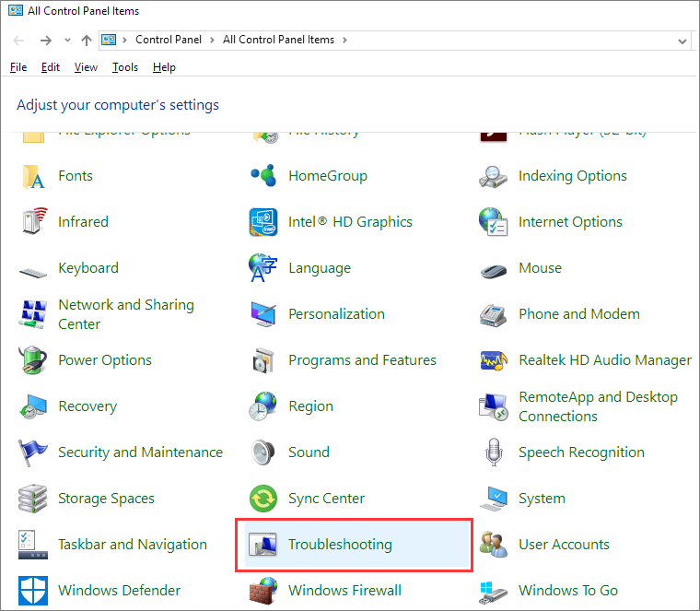Click the Control Panel breadcrumb

point(169,40)
